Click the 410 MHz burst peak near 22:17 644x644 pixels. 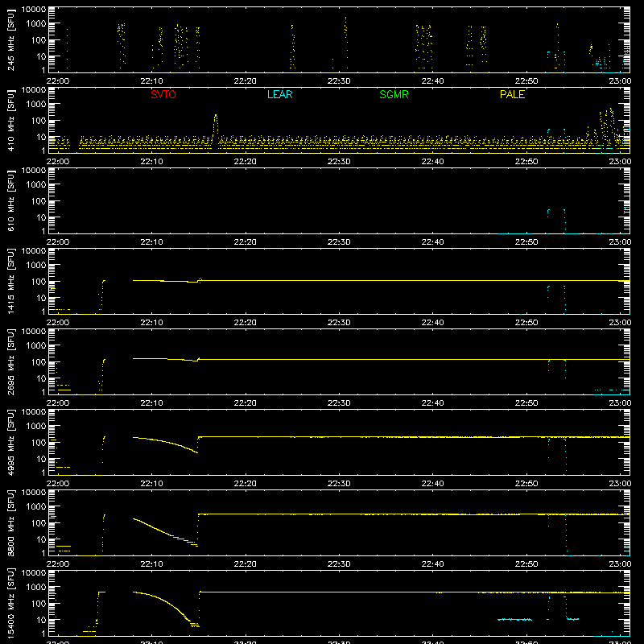(x=216, y=116)
